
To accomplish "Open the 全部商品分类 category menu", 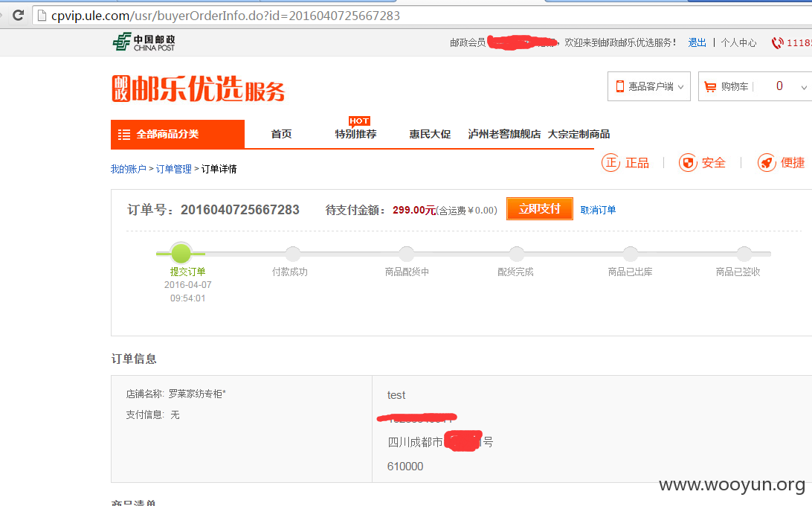I will (178, 134).
